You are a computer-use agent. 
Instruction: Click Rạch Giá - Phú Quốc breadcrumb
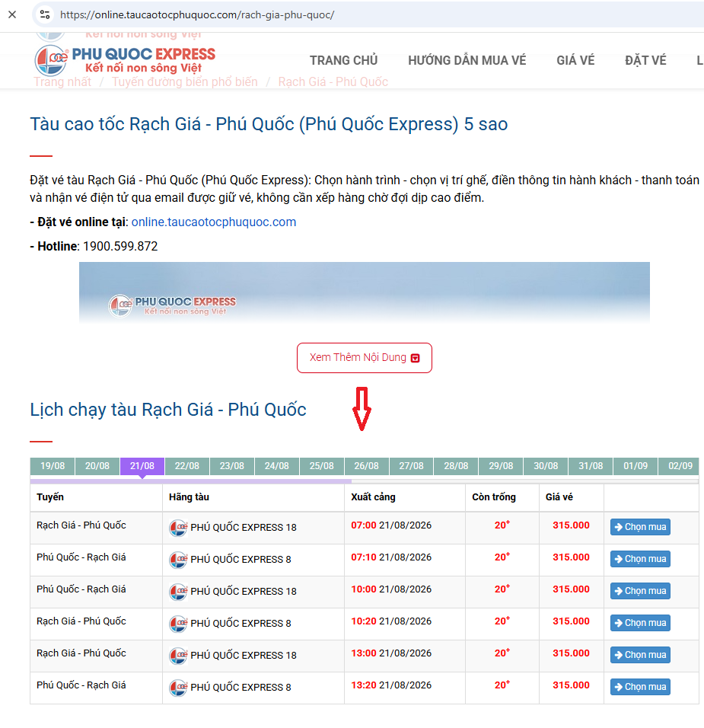click(333, 81)
